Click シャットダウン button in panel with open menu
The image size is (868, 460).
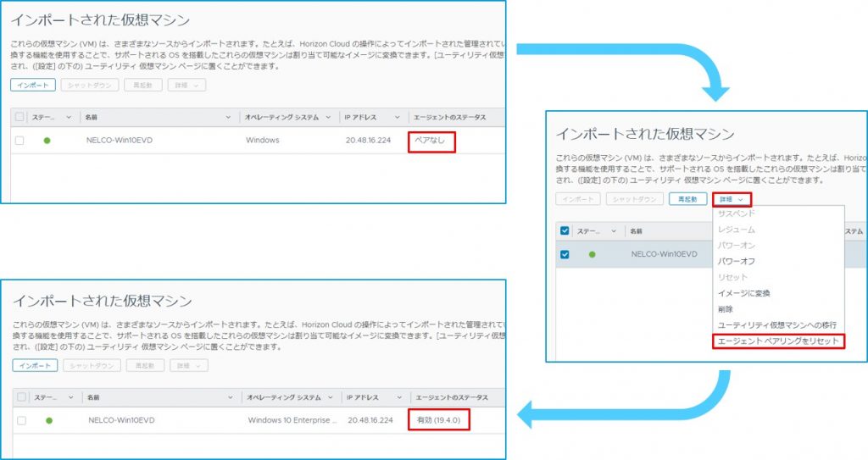(x=634, y=199)
